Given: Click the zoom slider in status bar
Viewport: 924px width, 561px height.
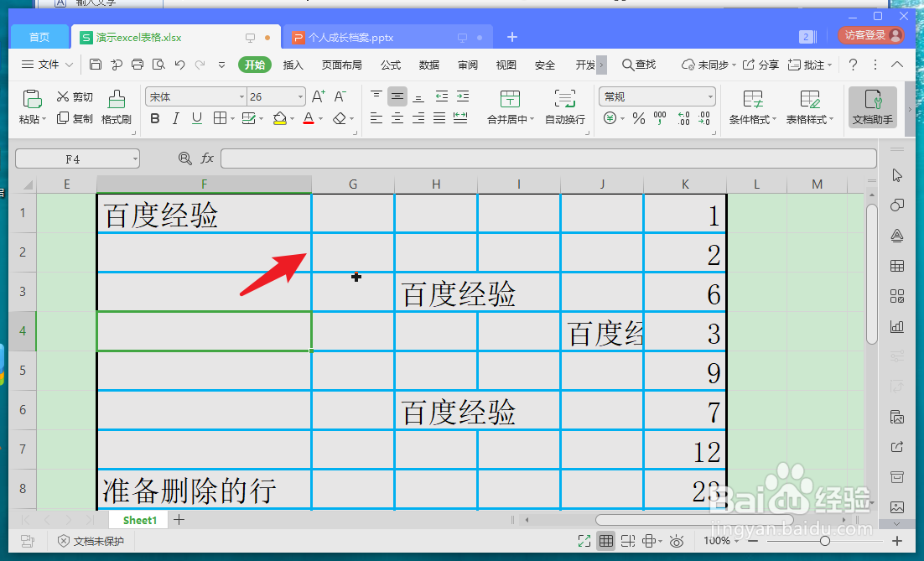Looking at the screenshot, I should pos(825,540).
